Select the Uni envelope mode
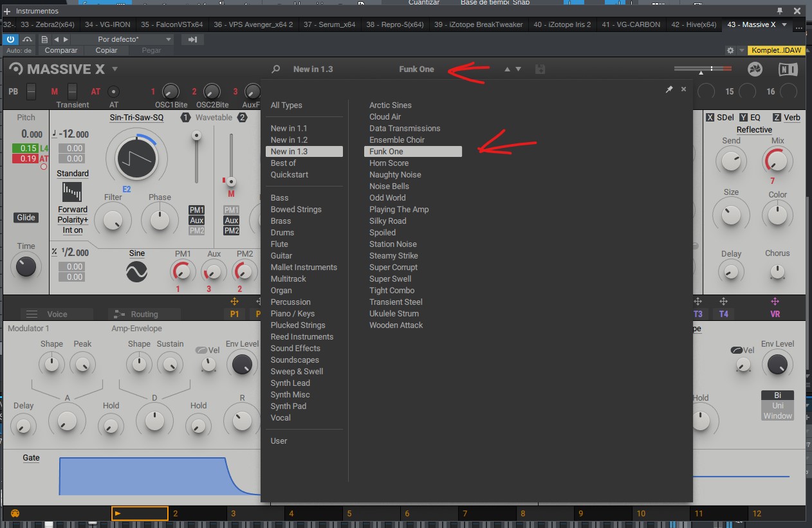This screenshot has width=812, height=528. (777, 406)
